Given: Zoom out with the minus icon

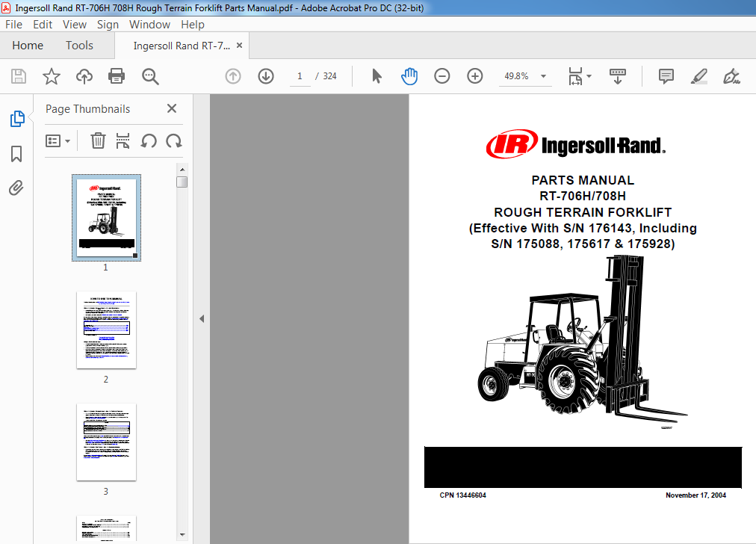Looking at the screenshot, I should (x=441, y=76).
